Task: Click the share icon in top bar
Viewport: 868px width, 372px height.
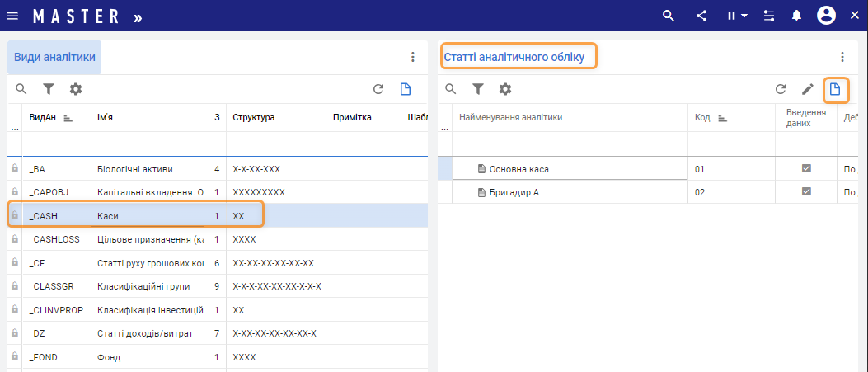Action: click(x=701, y=16)
